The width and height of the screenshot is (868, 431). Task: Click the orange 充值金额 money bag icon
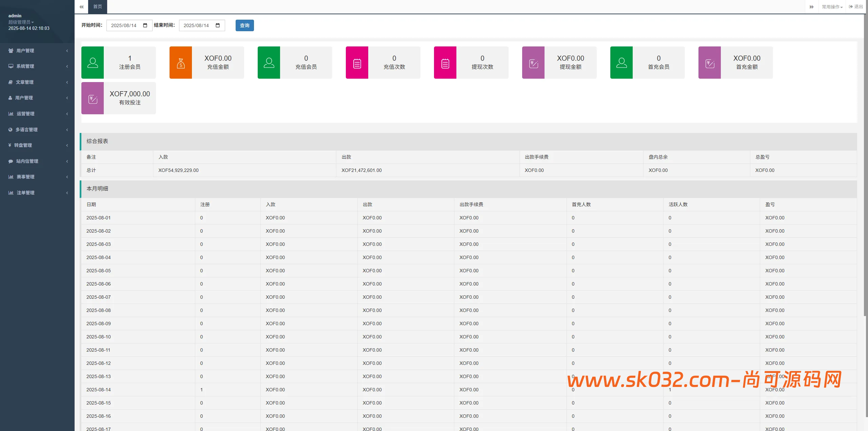click(181, 63)
